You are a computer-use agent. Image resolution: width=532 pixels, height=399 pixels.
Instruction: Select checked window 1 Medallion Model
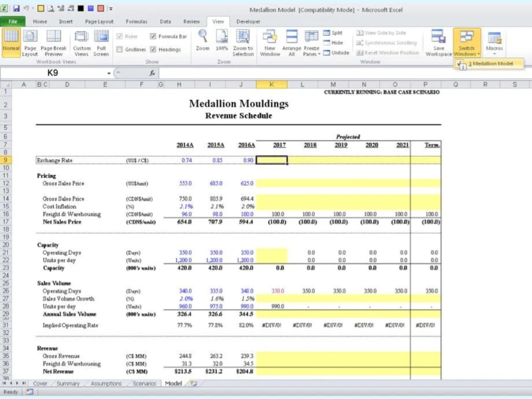pos(488,63)
